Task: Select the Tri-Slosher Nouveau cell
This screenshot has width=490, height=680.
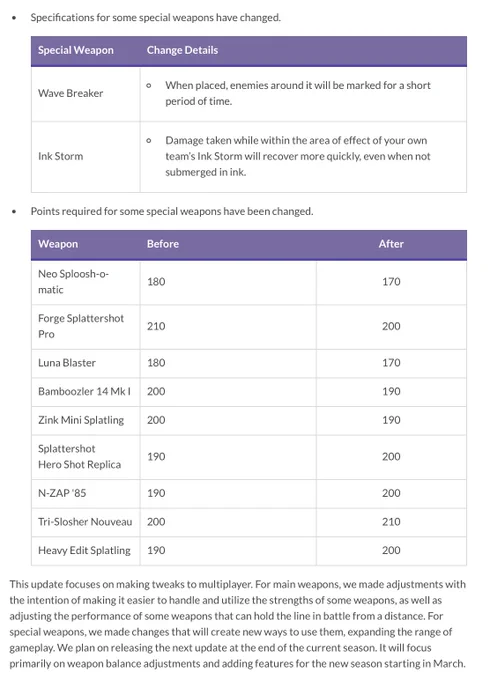Action: [x=85, y=522]
